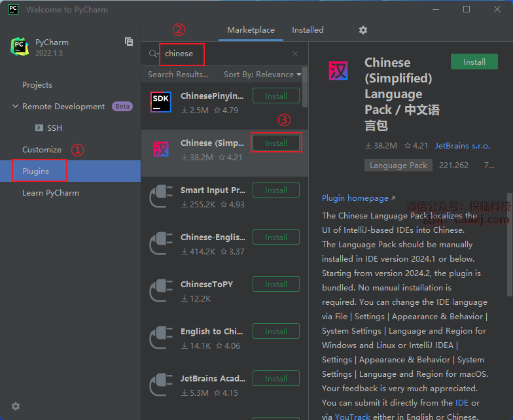Install the ChineseToPY plugin

pos(276,284)
